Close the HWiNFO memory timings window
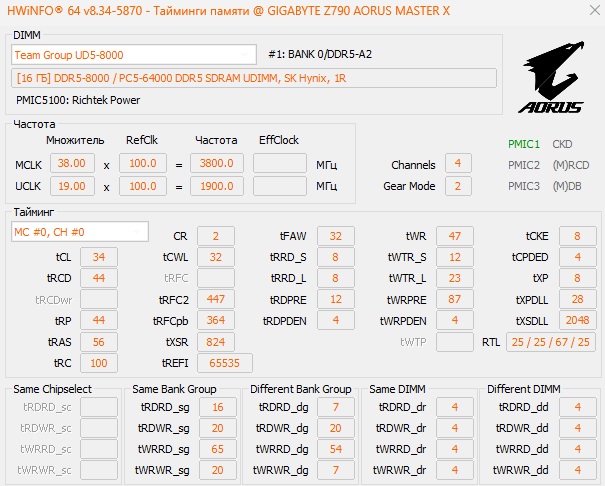605x486 pixels. (595, 10)
